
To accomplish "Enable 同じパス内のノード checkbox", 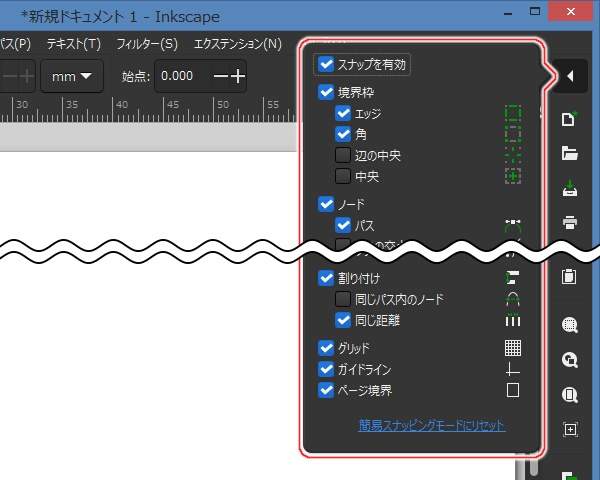I will click(x=342, y=299).
